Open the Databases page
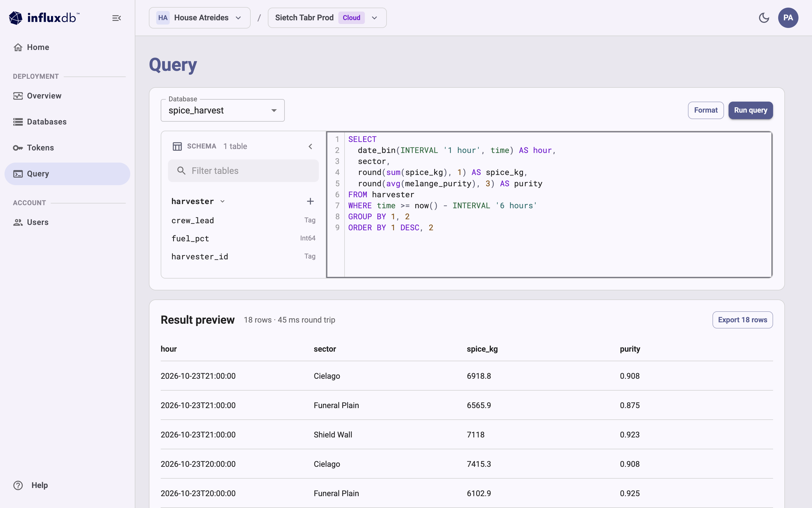The height and width of the screenshot is (508, 812). 67,122
